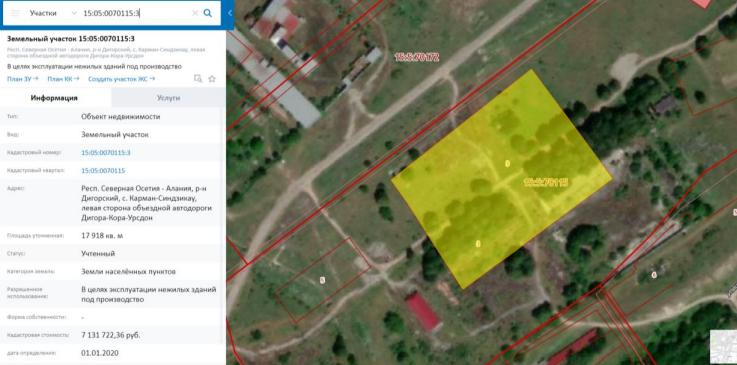Select the Информация tab
The image size is (737, 365).
point(54,98)
